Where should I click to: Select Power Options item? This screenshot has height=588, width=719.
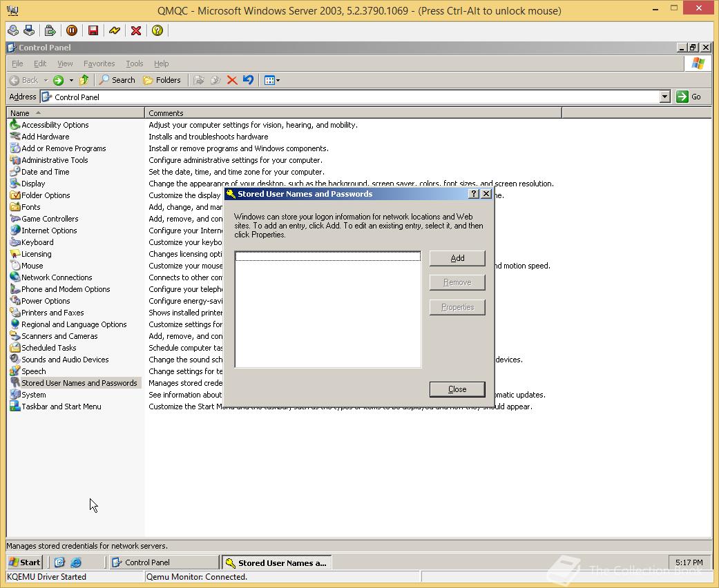point(40,301)
